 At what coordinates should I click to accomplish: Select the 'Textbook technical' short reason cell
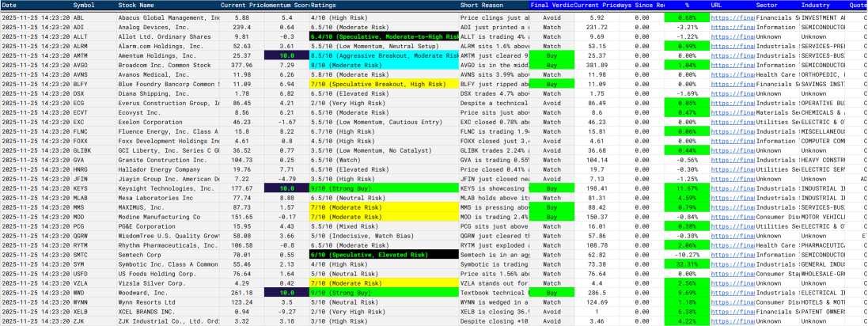pos(495,293)
